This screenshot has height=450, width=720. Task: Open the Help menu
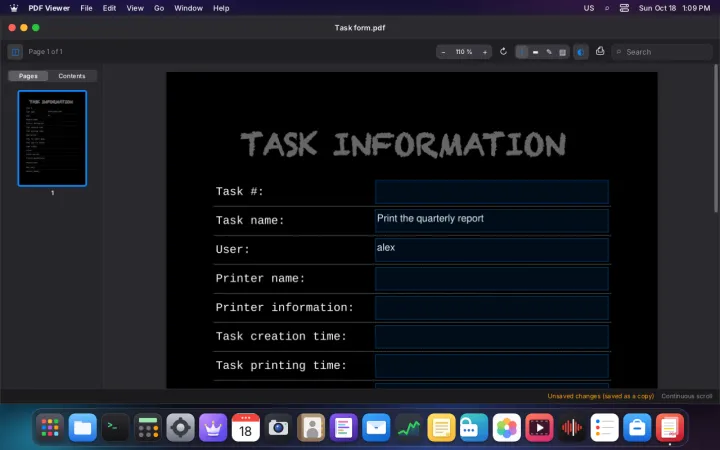[x=221, y=8]
